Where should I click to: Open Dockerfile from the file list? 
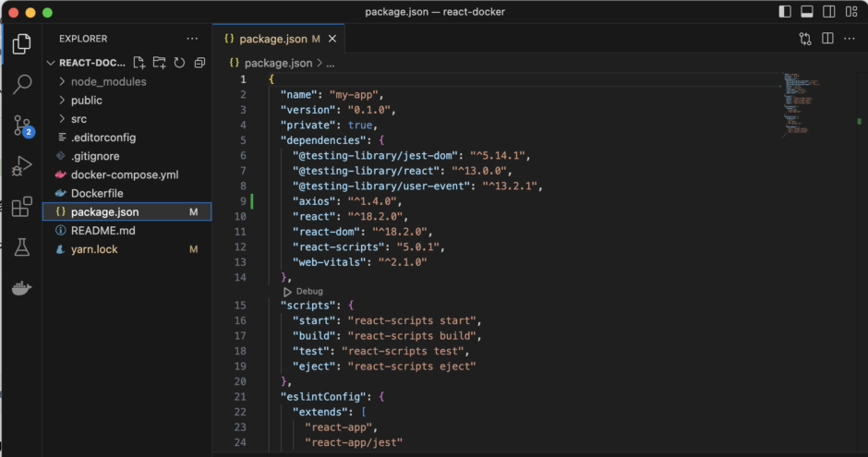point(97,193)
